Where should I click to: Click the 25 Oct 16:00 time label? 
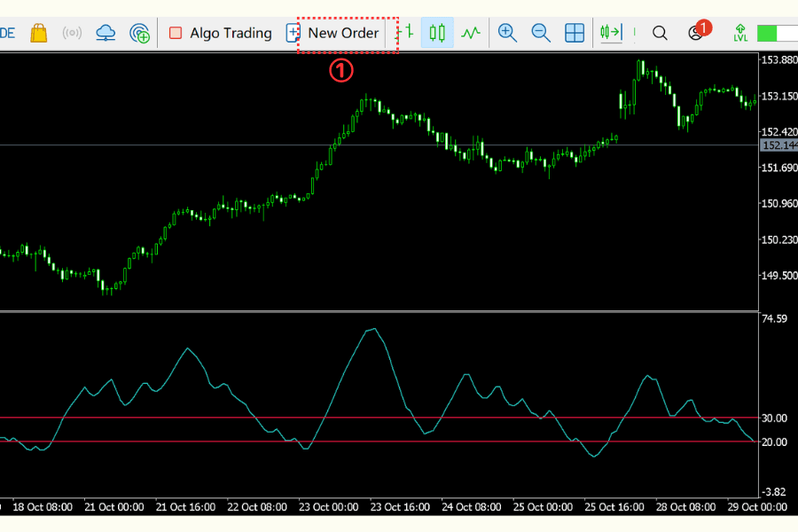click(614, 507)
